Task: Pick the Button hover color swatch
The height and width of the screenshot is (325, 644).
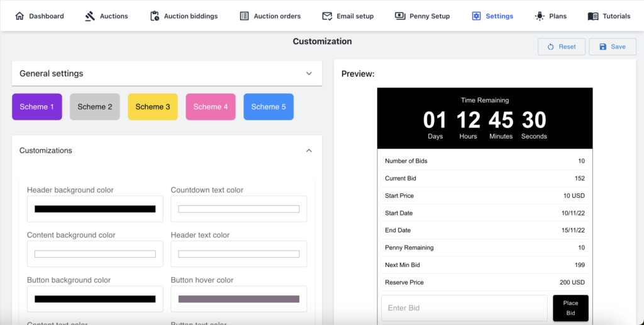Action: pos(238,299)
